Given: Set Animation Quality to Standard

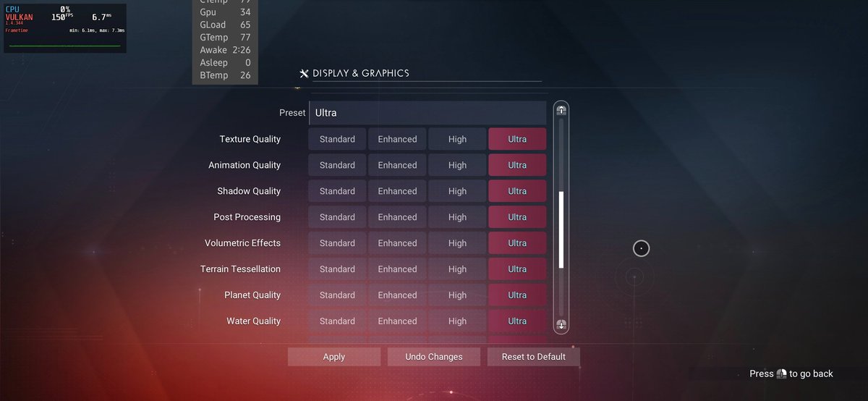Looking at the screenshot, I should [x=337, y=165].
